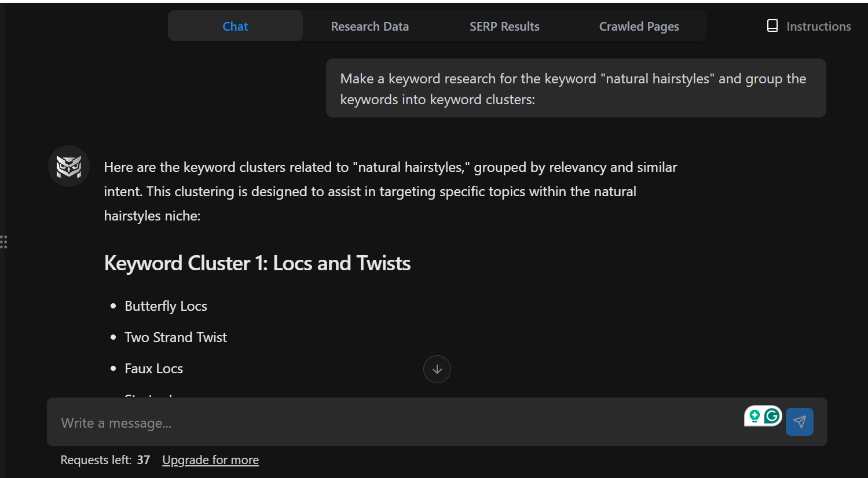This screenshot has height=478, width=868.
Task: Open Instructions via the book icon
Action: [x=772, y=25]
